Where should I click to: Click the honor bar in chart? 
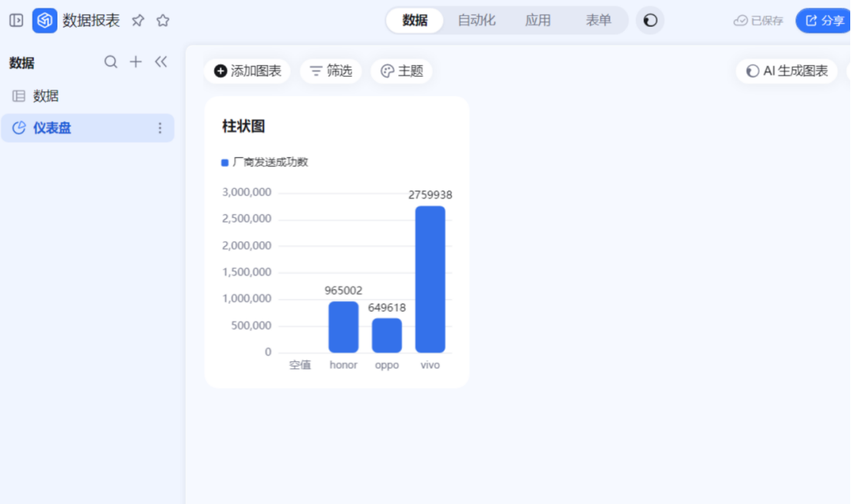(344, 327)
